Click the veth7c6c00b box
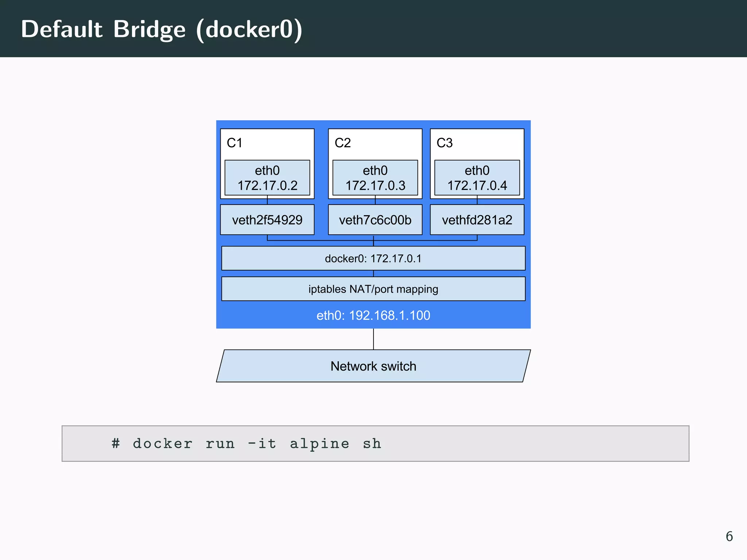 point(375,220)
